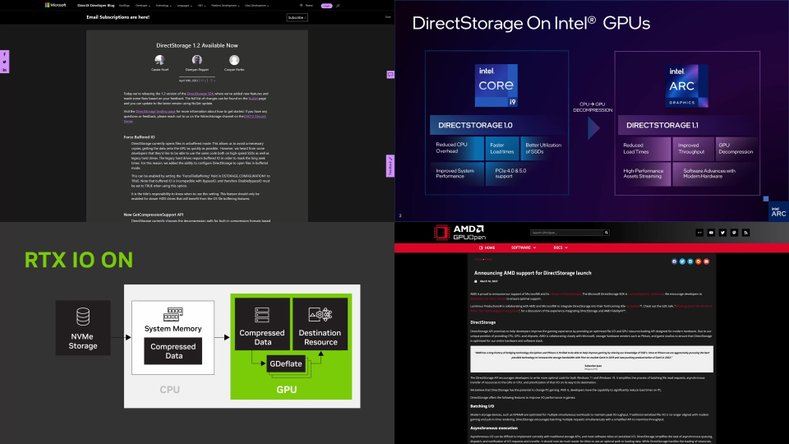Open first social icon in AMD header
Screen dimensions: 789x444
click(x=699, y=233)
